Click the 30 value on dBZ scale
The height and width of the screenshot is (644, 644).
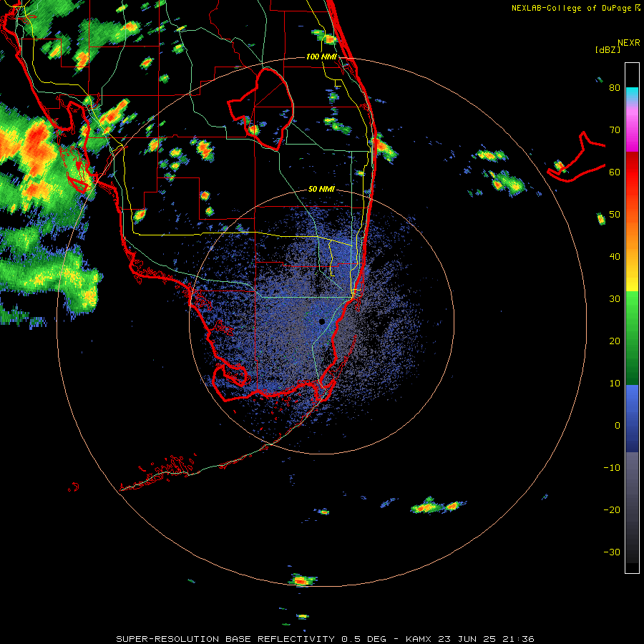(x=615, y=298)
